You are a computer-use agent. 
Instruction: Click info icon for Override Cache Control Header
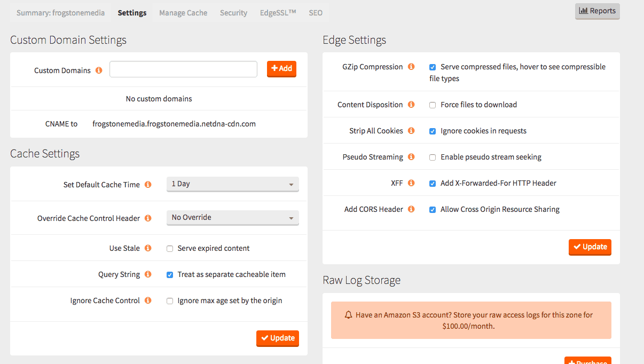point(148,218)
